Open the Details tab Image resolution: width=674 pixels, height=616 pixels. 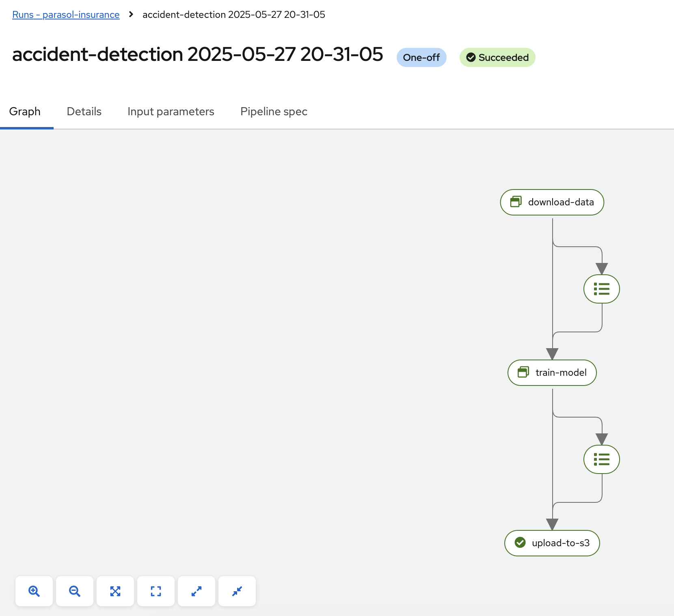tap(84, 112)
